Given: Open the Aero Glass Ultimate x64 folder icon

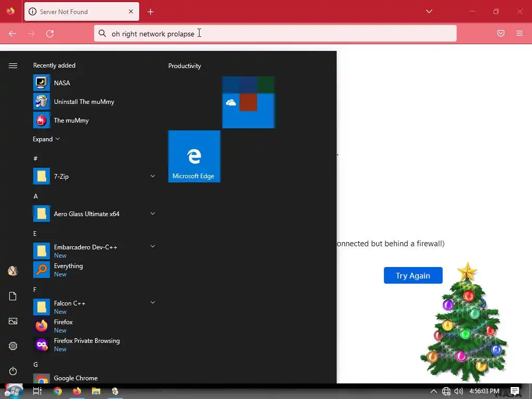Looking at the screenshot, I should (x=42, y=214).
